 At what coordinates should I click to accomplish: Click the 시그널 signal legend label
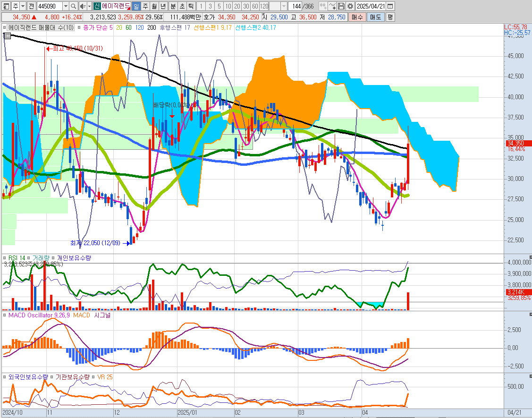coord(102,315)
